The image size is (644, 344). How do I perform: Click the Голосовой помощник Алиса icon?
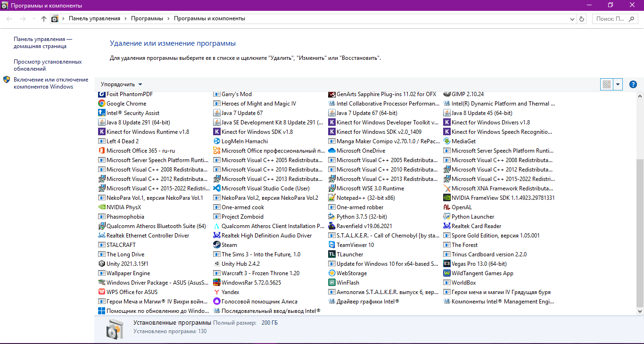pyautogui.click(x=217, y=302)
